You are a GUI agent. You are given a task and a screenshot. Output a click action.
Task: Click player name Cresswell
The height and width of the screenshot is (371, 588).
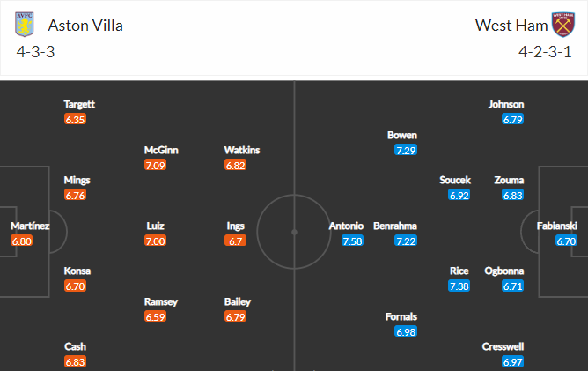tap(503, 346)
